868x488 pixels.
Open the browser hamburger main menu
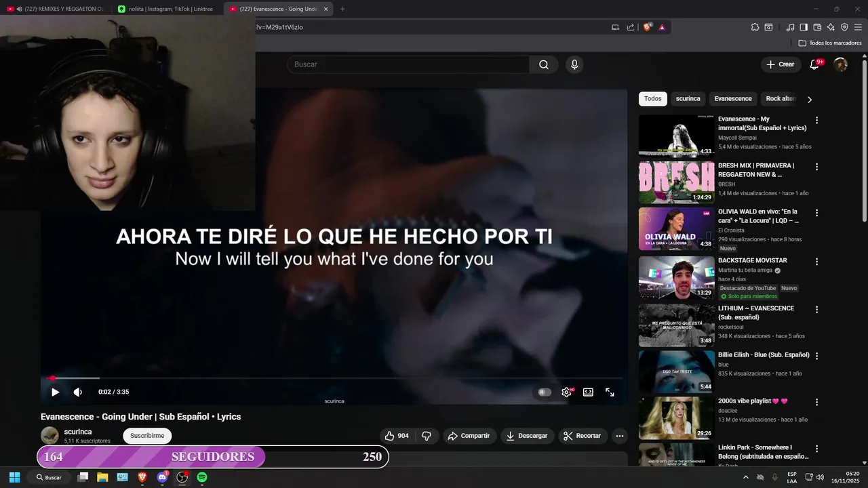(x=858, y=27)
